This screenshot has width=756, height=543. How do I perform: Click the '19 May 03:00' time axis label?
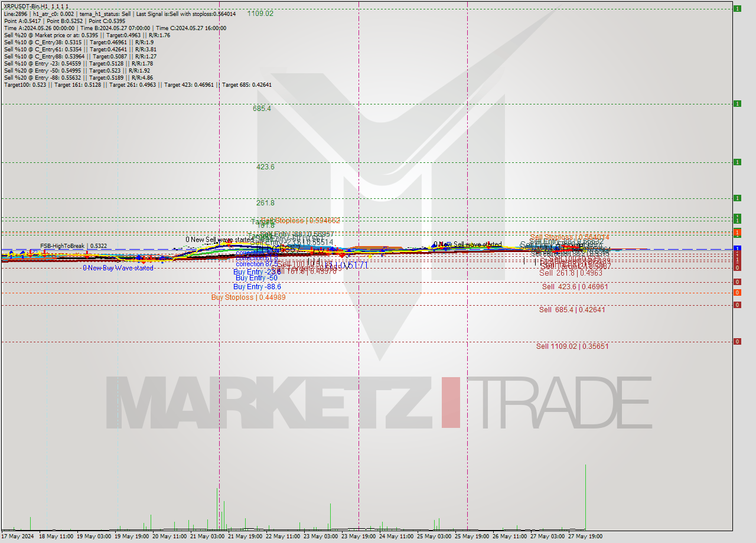(x=94, y=537)
